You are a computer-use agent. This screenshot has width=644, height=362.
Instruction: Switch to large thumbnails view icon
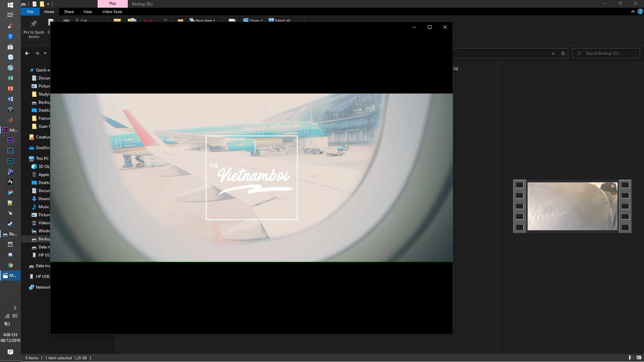(639, 358)
